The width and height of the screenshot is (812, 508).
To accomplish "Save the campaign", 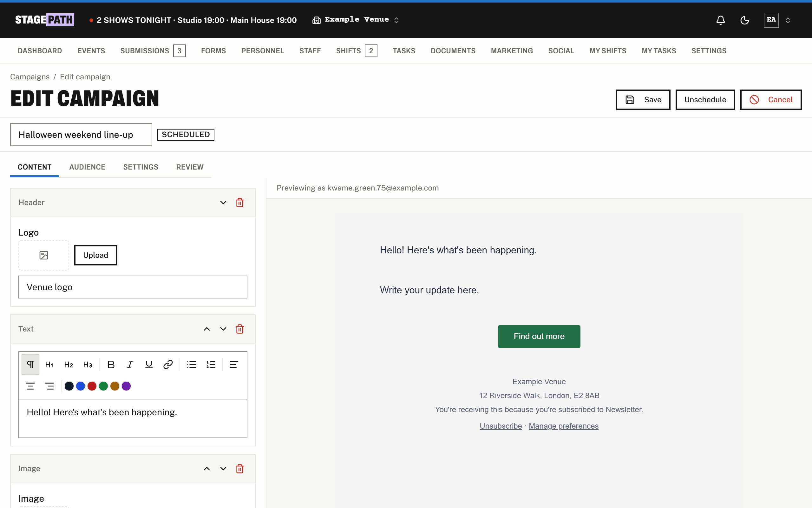I will tap(643, 100).
